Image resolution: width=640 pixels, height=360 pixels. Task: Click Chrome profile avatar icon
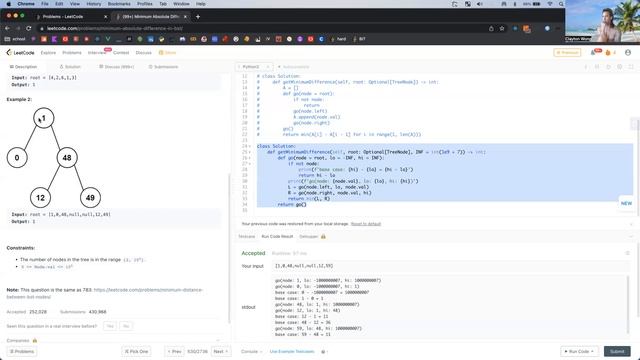point(547,29)
